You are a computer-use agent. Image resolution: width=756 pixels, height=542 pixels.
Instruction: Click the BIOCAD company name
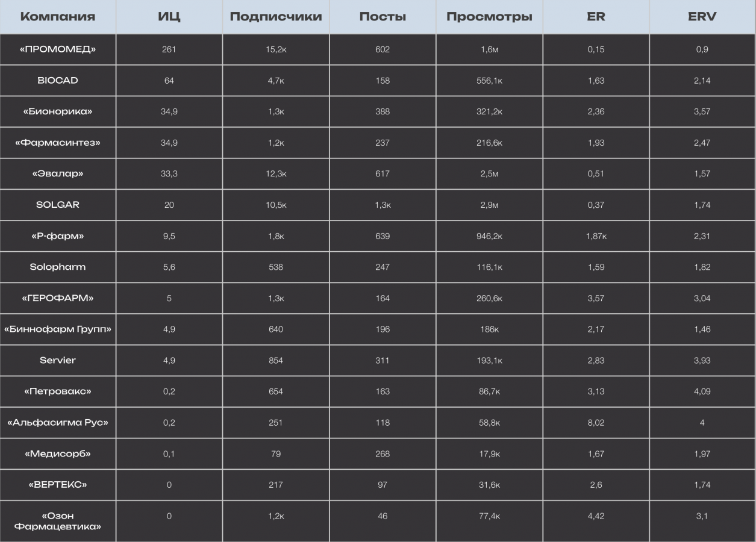58,81
